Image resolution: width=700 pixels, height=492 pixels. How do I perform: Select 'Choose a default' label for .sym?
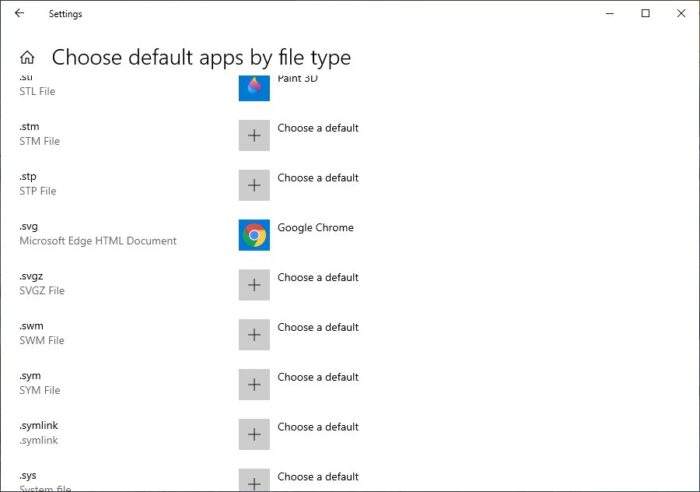(318, 377)
